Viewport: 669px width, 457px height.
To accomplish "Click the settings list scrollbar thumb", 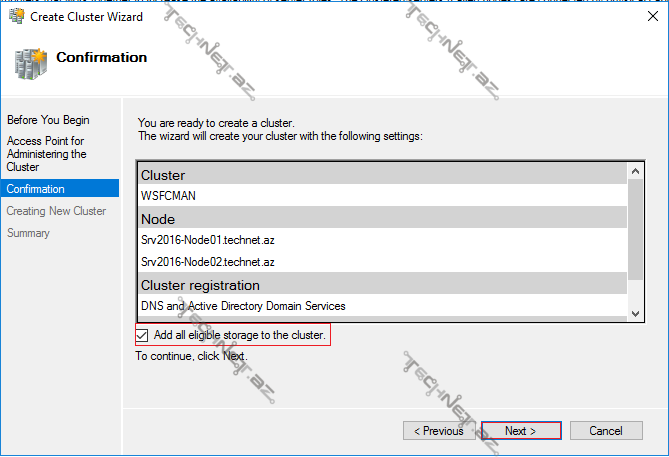I will click(636, 226).
